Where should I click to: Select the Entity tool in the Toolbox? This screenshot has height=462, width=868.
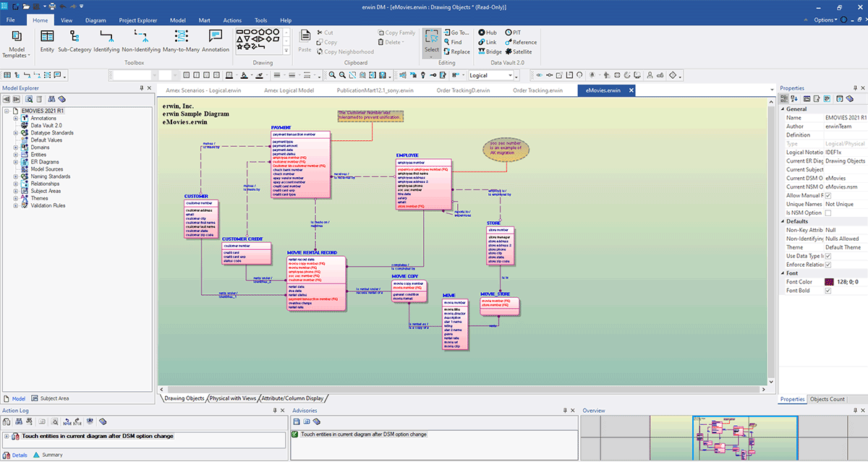click(x=47, y=40)
